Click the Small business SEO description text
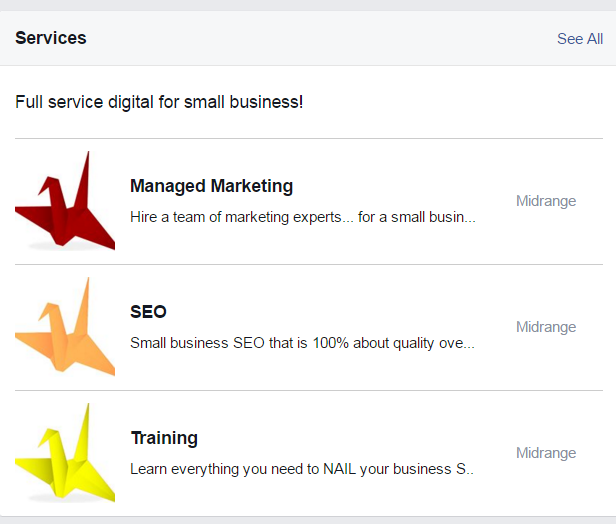This screenshot has width=616, height=524. [x=302, y=343]
